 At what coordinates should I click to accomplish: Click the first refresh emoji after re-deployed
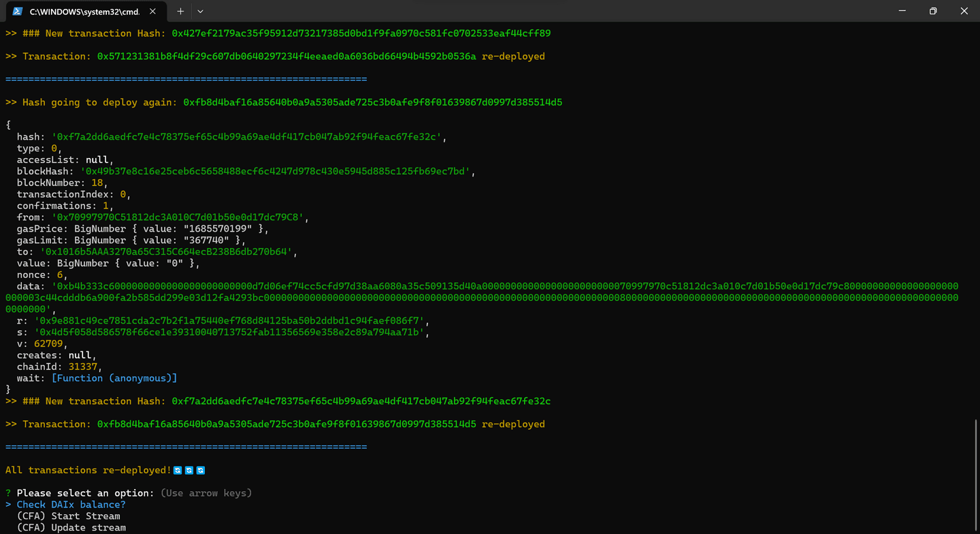178,471
